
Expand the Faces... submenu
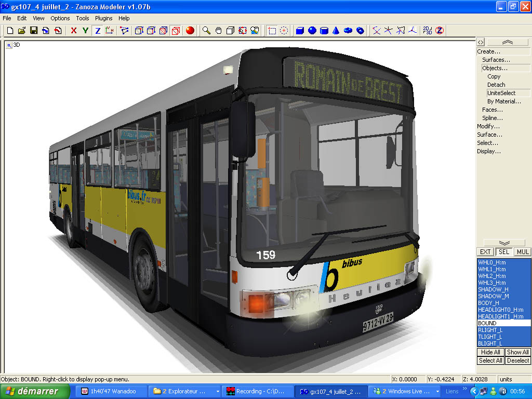coord(493,110)
